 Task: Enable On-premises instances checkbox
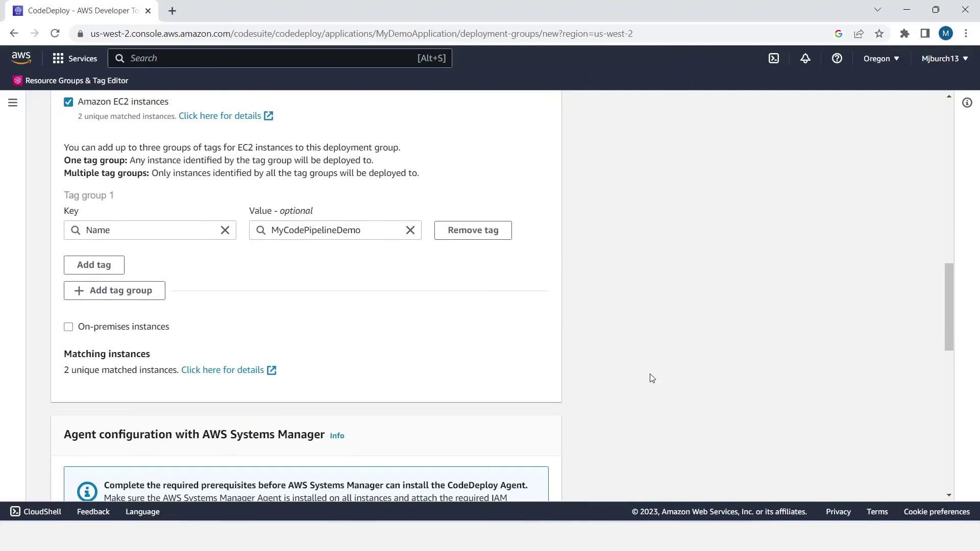pos(68,327)
